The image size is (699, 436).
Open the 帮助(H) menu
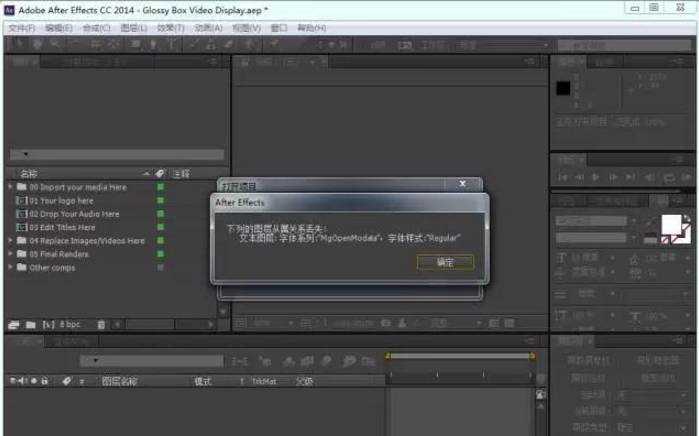tap(312, 28)
